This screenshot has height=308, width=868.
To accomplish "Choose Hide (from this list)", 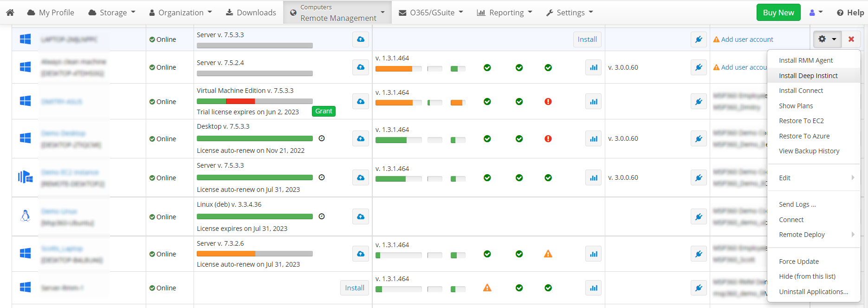I will (x=807, y=276).
